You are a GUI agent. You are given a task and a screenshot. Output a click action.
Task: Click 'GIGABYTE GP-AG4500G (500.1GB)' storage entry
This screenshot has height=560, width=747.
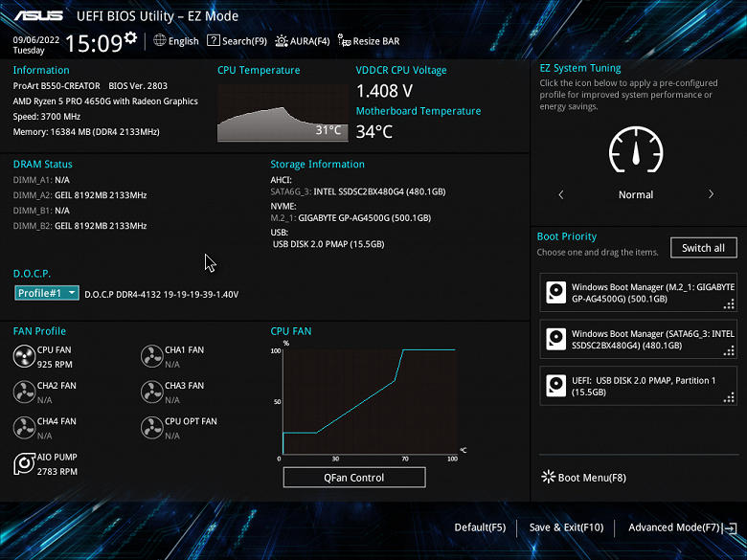[365, 217]
